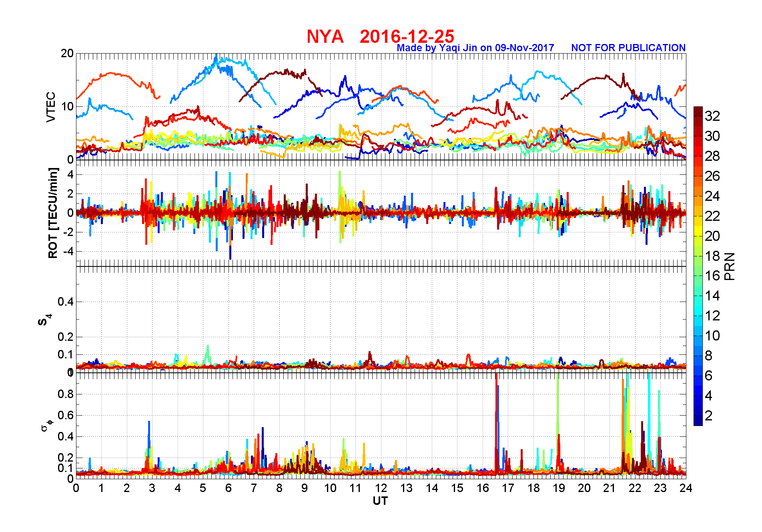This screenshot has height=532, width=762.
Task: Click x-axis tick label 6
Action: coord(228,488)
